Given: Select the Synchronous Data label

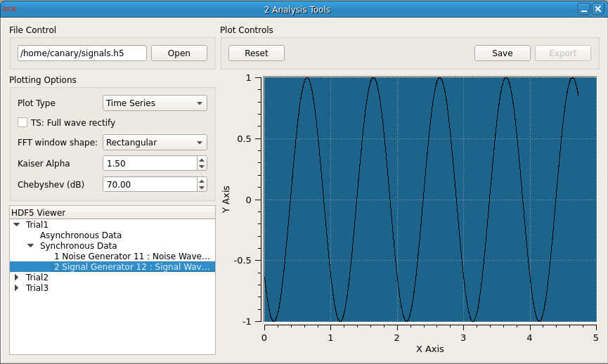Looking at the screenshot, I should (78, 246).
